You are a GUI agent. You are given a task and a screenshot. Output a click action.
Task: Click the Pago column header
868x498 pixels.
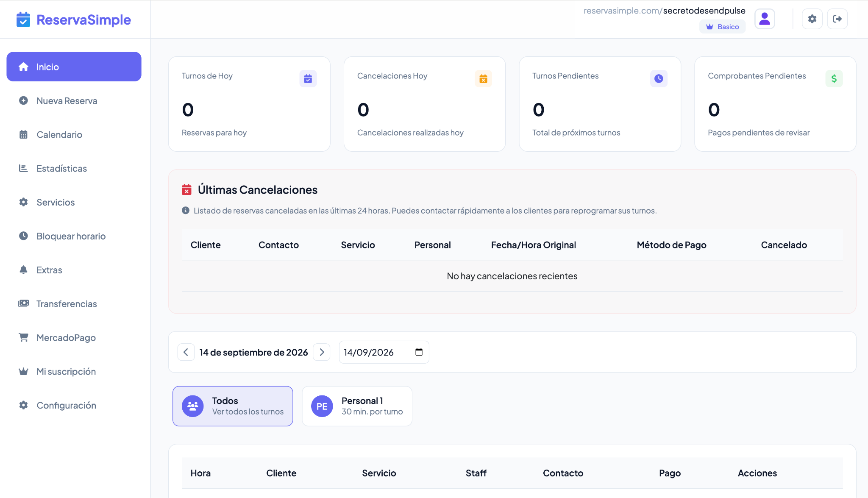pos(670,473)
